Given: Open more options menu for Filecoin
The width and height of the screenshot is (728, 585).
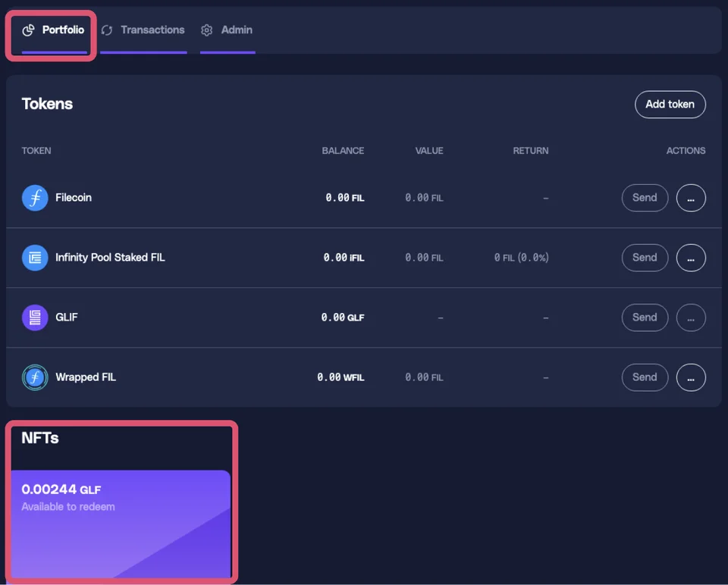Looking at the screenshot, I should tap(691, 198).
